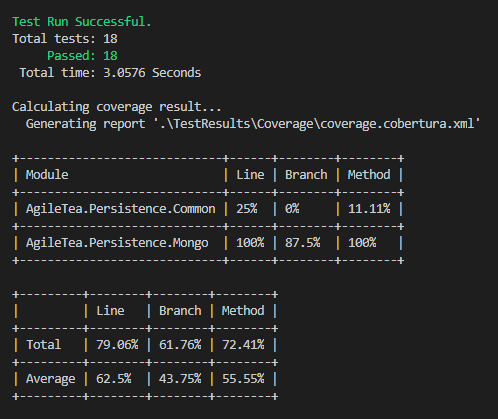The height and width of the screenshot is (419, 498).
Task: Click the 'Total' row label
Action: (44, 345)
